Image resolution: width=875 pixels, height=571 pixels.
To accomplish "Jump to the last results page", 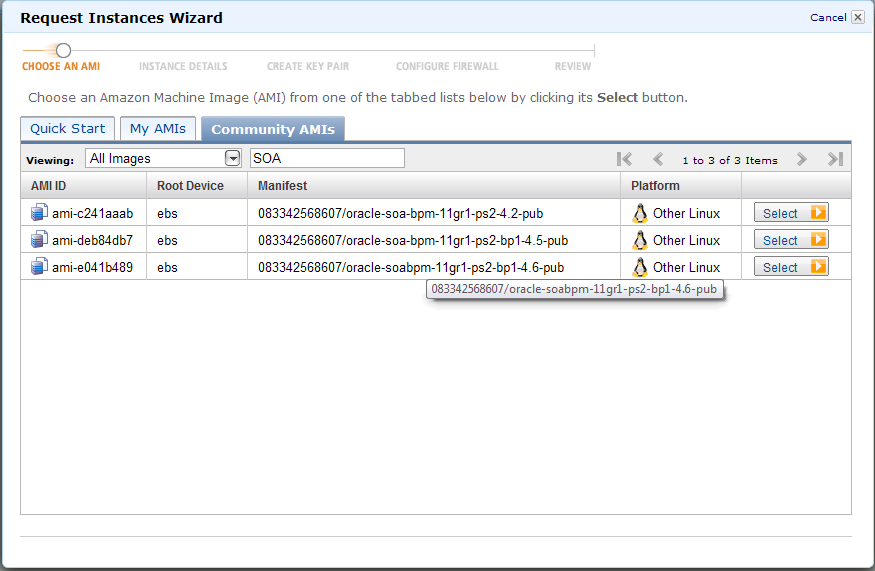I will click(835, 159).
